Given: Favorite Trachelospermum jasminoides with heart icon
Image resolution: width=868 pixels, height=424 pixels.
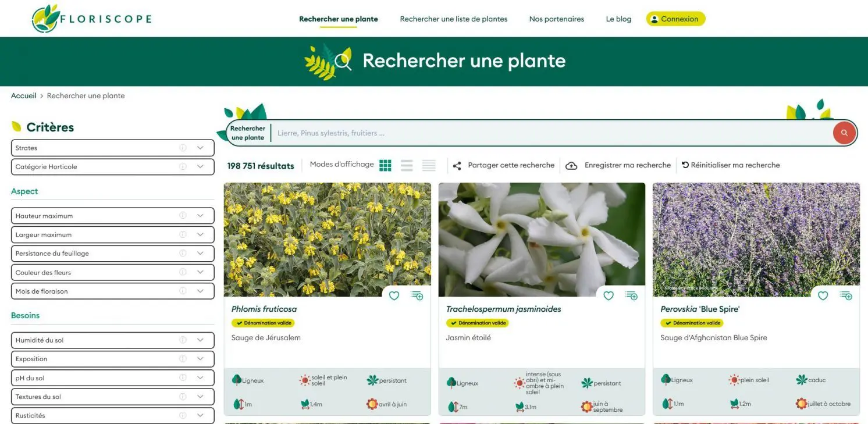Looking at the screenshot, I should point(609,296).
